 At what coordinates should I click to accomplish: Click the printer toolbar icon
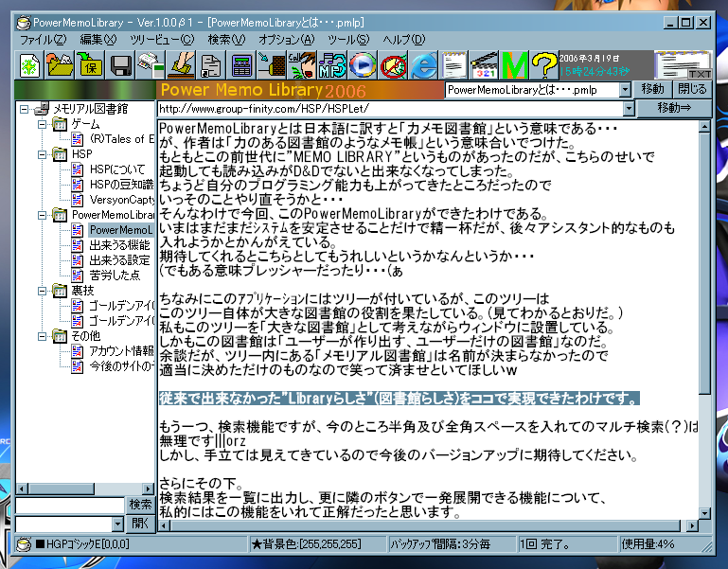151,65
